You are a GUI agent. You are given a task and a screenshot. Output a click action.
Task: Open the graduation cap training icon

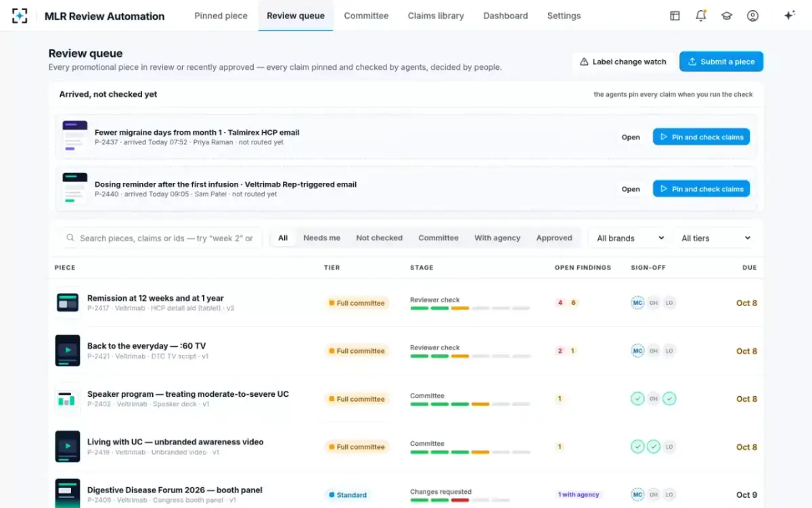tap(727, 16)
